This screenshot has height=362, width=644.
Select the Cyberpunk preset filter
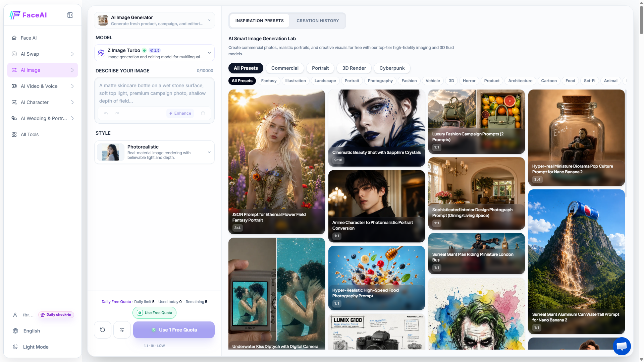click(392, 68)
